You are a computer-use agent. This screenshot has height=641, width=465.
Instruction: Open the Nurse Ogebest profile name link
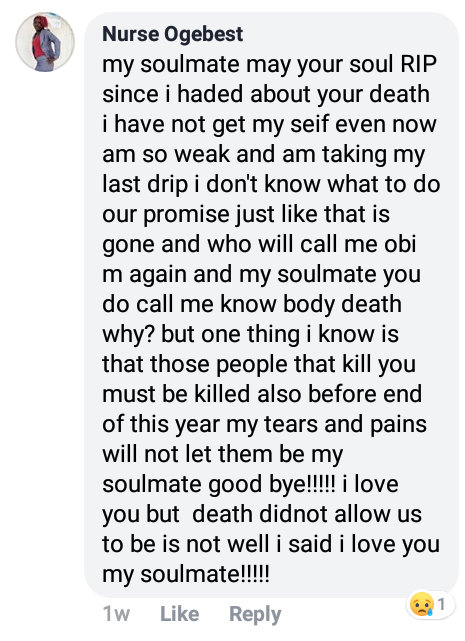coord(173,34)
